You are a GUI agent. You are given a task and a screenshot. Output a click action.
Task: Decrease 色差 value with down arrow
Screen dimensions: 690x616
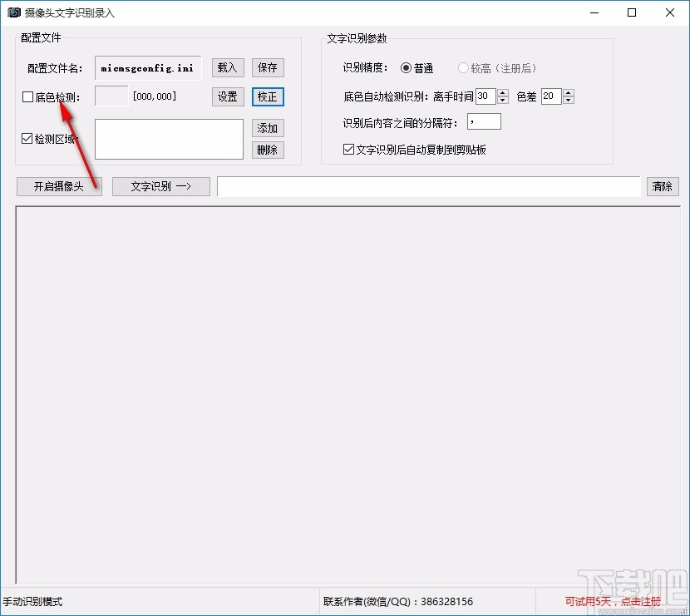tap(569, 101)
